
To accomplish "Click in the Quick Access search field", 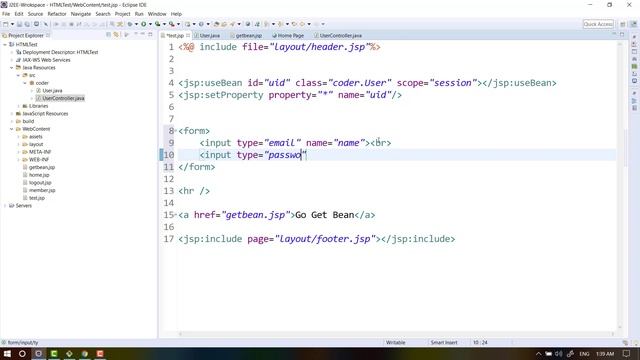I will point(598,24).
